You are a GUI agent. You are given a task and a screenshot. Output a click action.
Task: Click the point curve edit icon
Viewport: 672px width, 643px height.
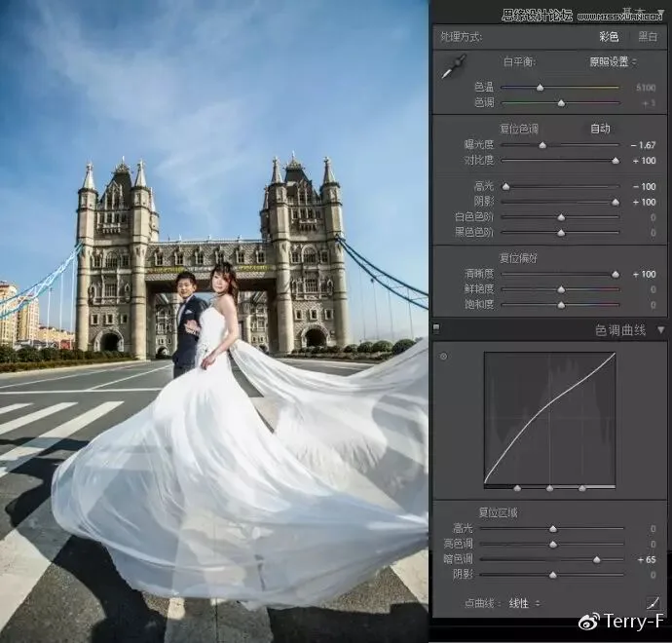click(653, 603)
